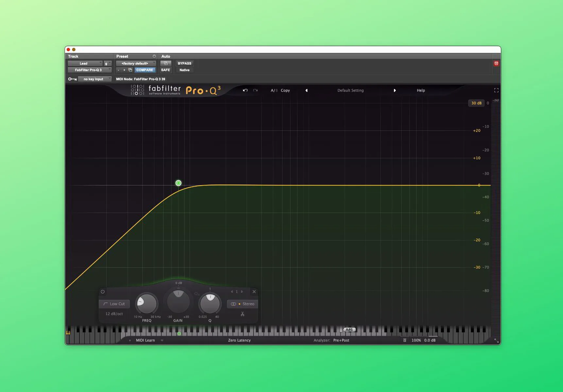Select the next preset arrow

click(395, 90)
